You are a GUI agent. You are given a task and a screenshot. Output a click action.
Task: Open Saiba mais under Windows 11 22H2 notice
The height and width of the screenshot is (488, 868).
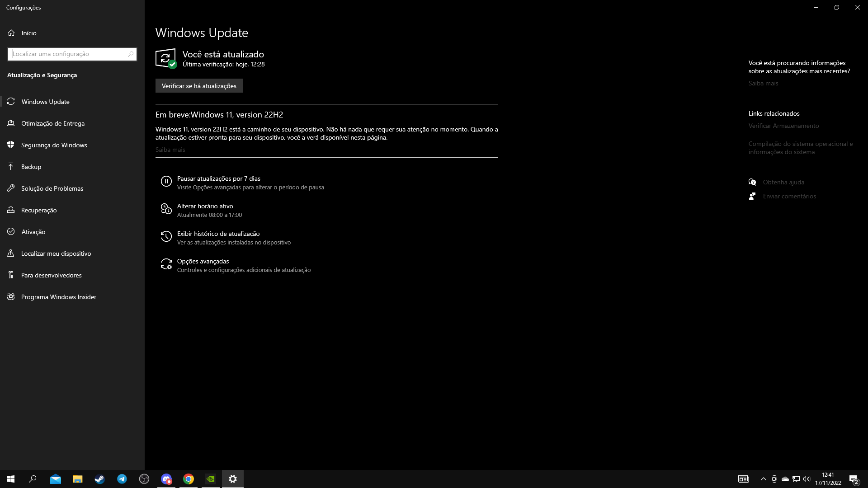(170, 150)
